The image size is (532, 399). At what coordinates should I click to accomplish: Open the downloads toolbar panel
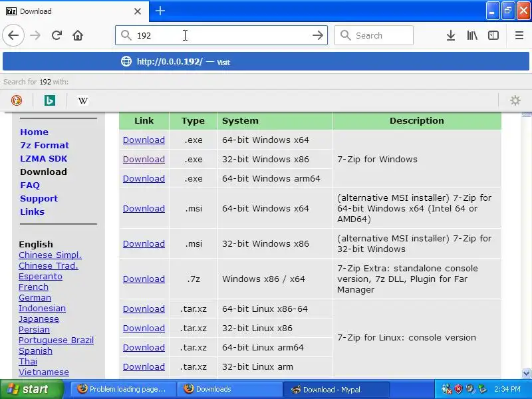click(x=451, y=35)
